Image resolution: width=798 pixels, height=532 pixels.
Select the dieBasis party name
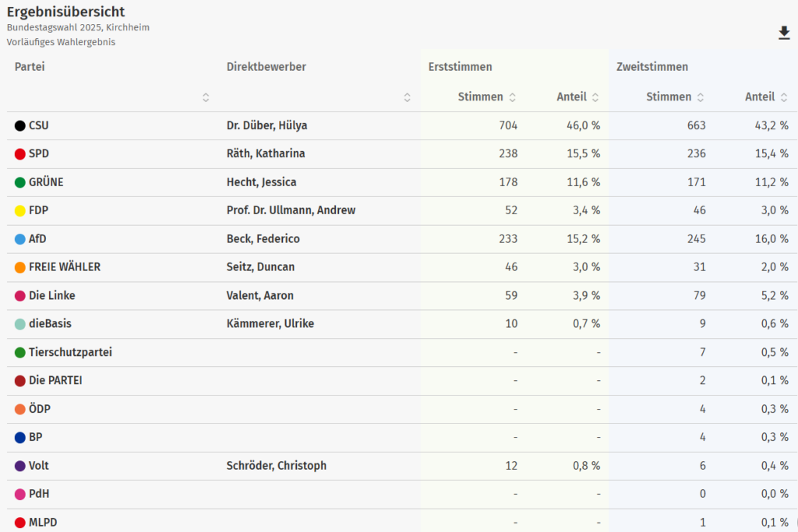[x=50, y=323]
